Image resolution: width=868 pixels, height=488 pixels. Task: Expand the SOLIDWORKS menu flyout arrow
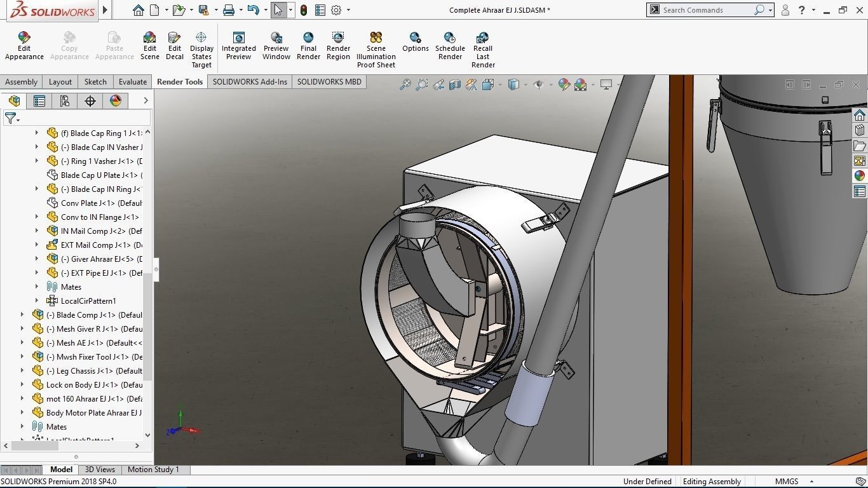pyautogui.click(x=105, y=10)
